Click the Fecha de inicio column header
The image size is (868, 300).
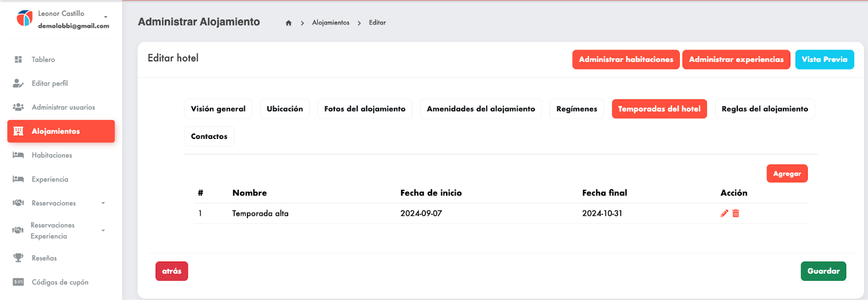tap(431, 193)
